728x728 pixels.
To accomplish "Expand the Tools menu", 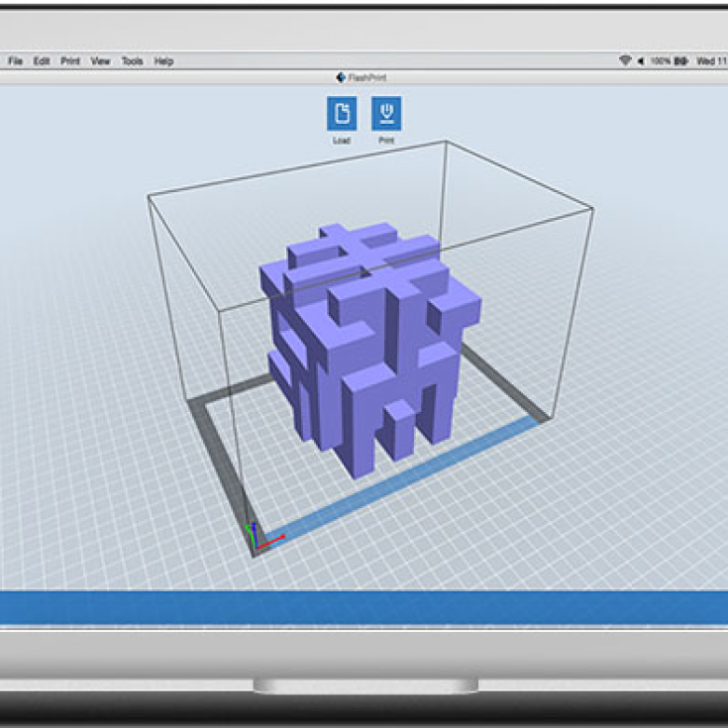I will tap(132, 61).
